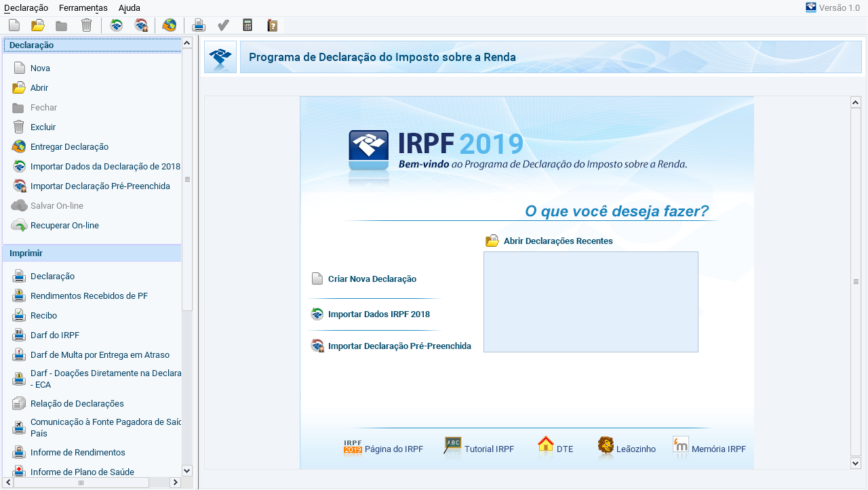868x490 pixels.
Task: Open Relação de Declarações print option
Action: [x=77, y=404]
